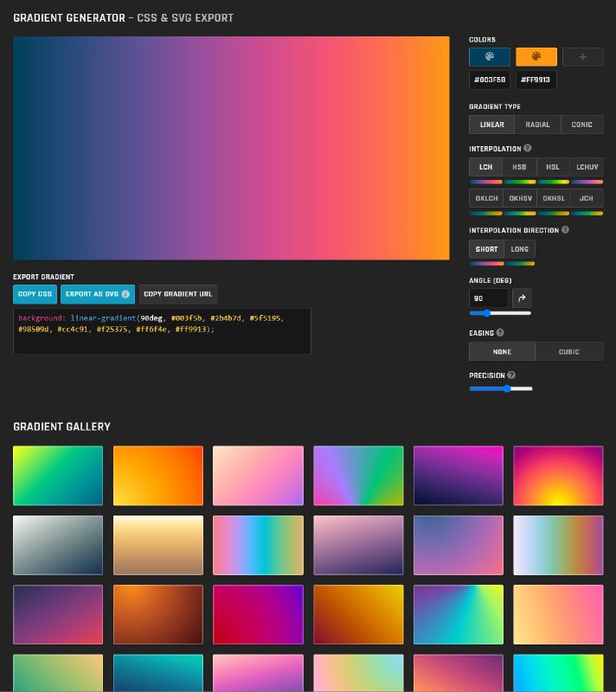The image size is (616, 692).
Task: Click the #FF9913 hex input field
Action: pyautogui.click(x=536, y=80)
